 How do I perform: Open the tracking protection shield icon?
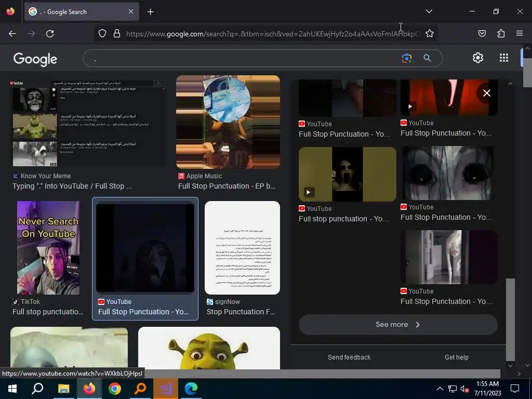click(102, 34)
